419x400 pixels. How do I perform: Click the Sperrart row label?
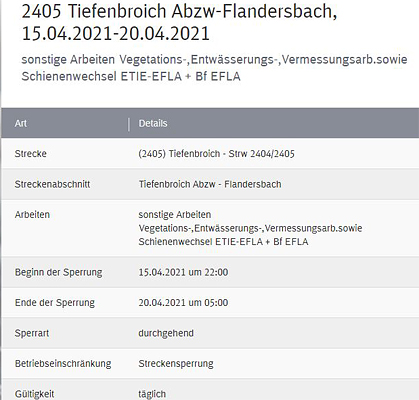tap(32, 333)
